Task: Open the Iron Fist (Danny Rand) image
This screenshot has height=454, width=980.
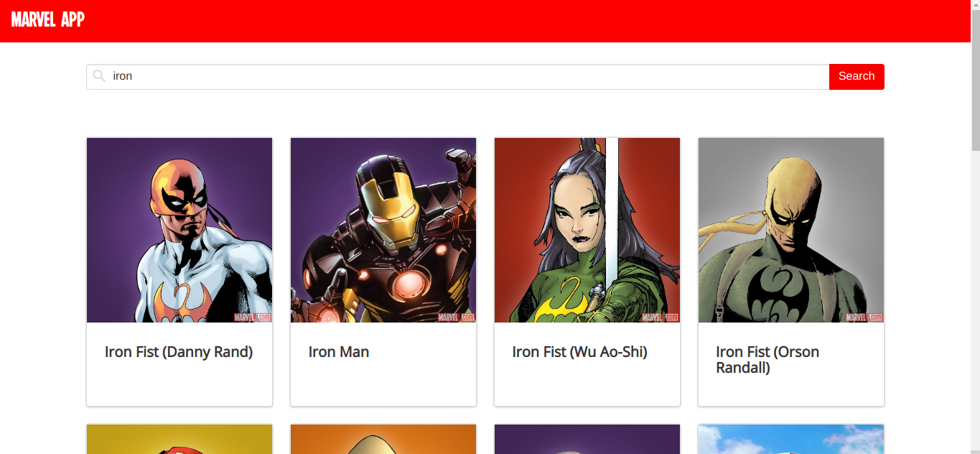Action: click(179, 230)
